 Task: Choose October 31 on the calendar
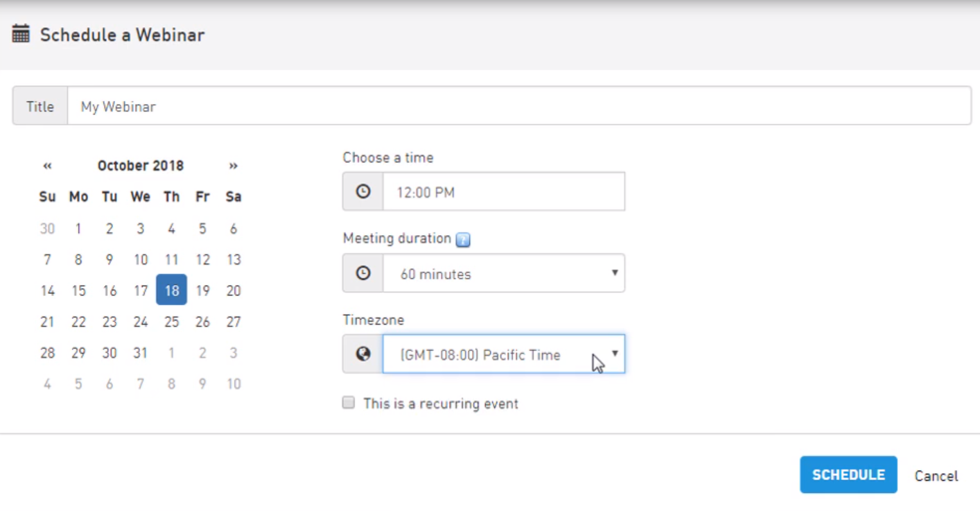pos(141,353)
